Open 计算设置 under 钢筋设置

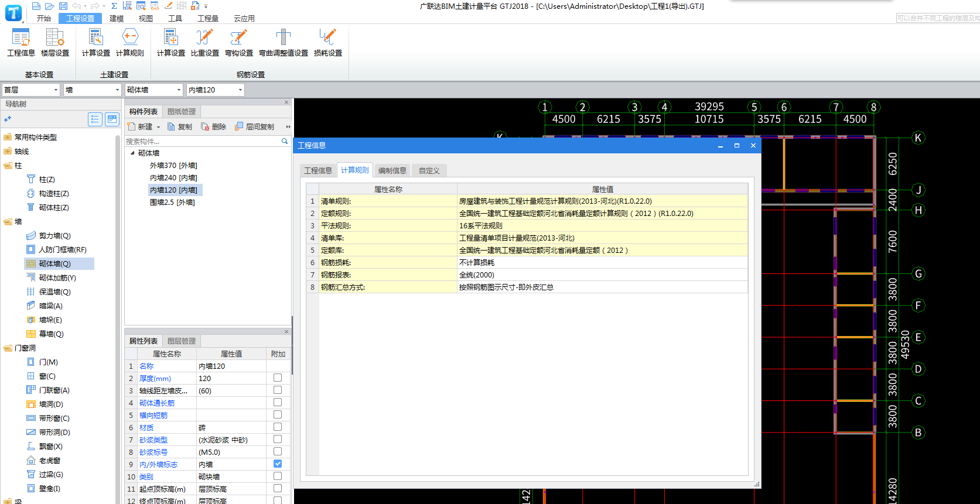coord(170,43)
